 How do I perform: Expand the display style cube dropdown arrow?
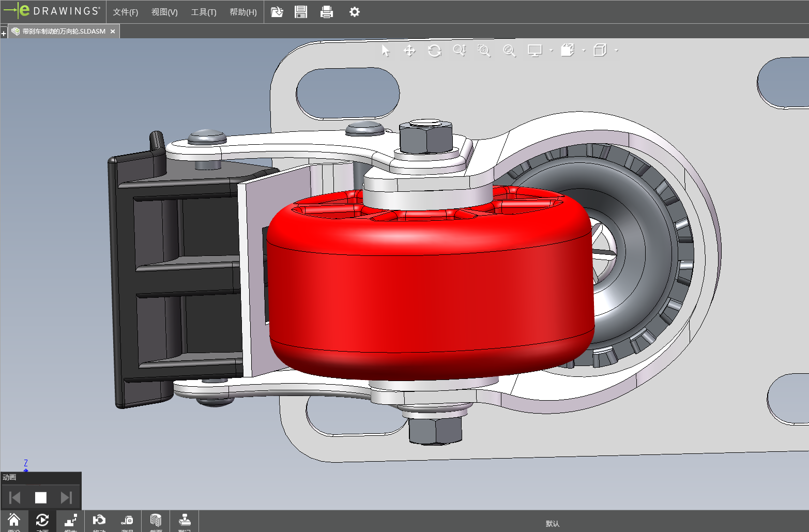616,51
